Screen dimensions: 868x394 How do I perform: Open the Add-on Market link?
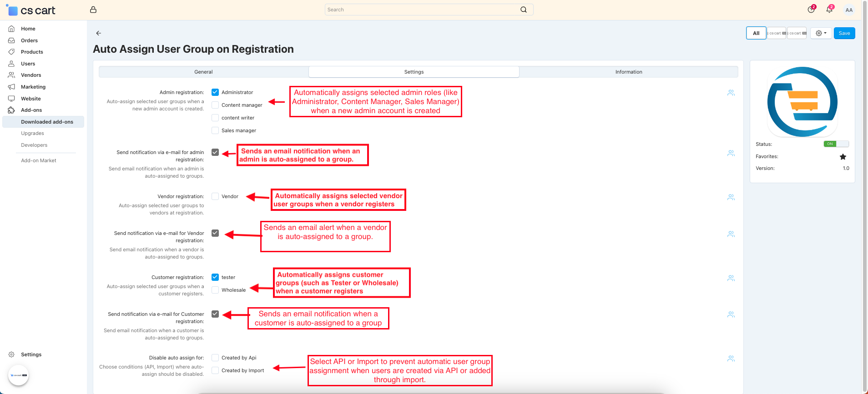39,160
